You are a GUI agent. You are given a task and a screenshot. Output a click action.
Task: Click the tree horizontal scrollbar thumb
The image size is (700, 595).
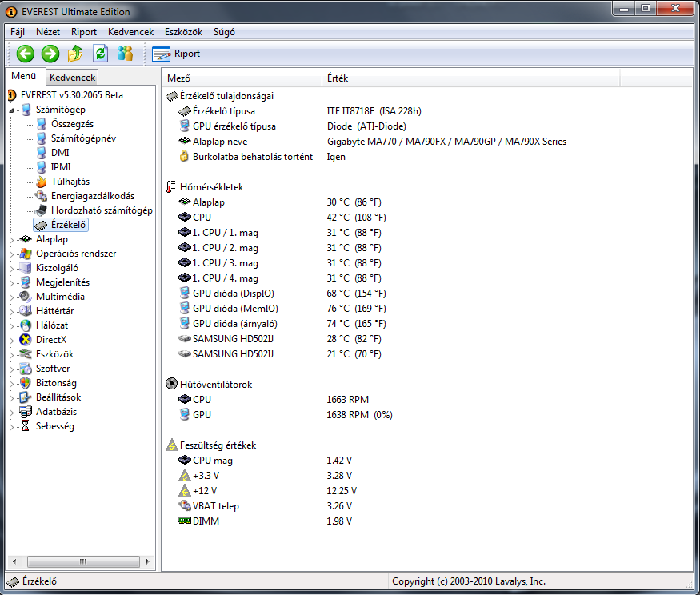pos(83,561)
